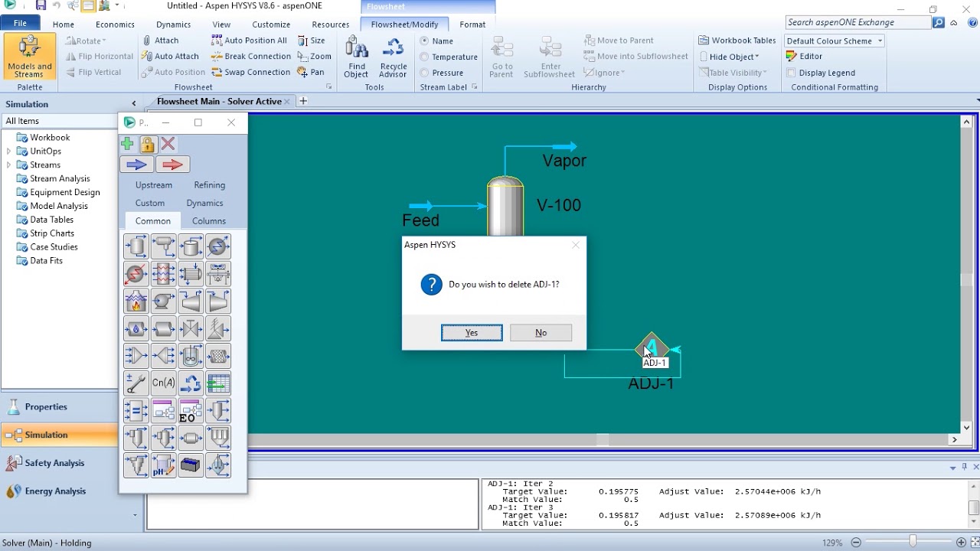This screenshot has width=980, height=551.
Task: Open the File menu
Action: point(21,24)
